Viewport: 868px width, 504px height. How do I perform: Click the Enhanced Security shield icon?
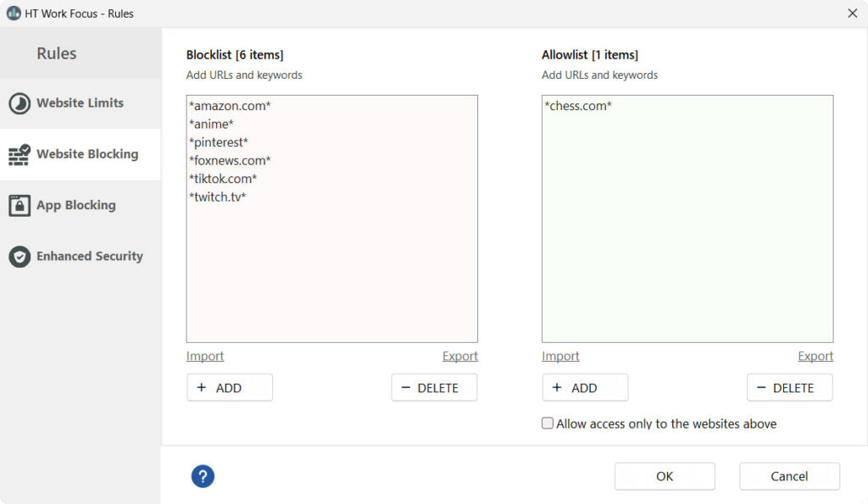point(19,257)
